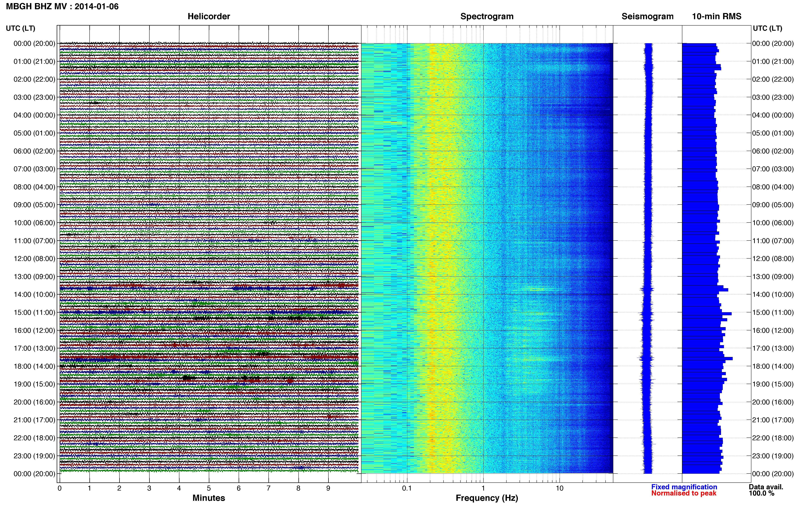812x508 pixels.
Task: Click left time label 09:00 (05:00)
Action: (34, 205)
